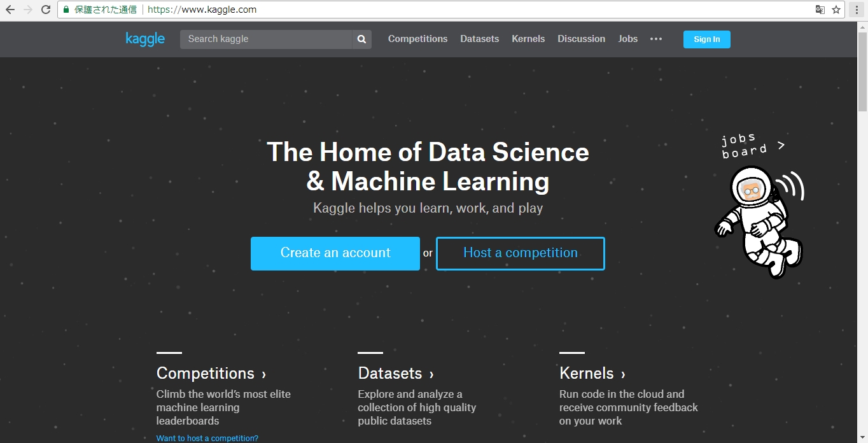The height and width of the screenshot is (443, 868).
Task: Expand the Competitions section heading chevron
Action: tap(263, 374)
